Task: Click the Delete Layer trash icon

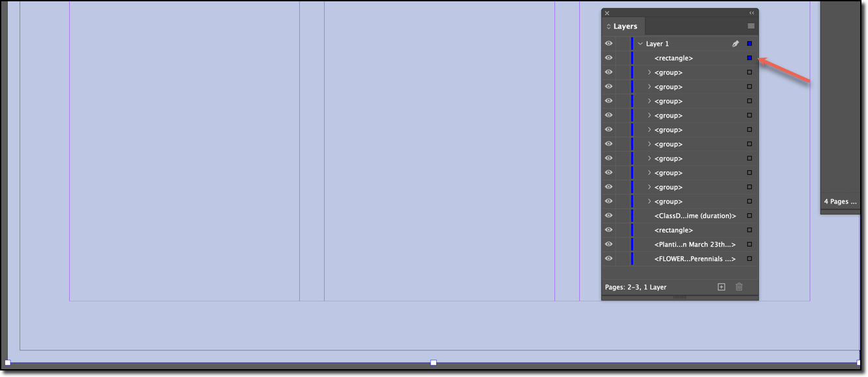Action: coord(738,286)
